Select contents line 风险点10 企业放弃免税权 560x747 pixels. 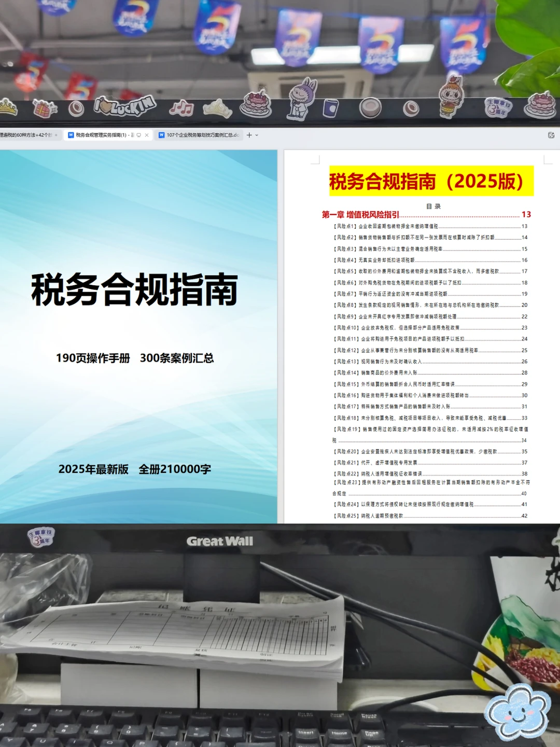pos(429,327)
